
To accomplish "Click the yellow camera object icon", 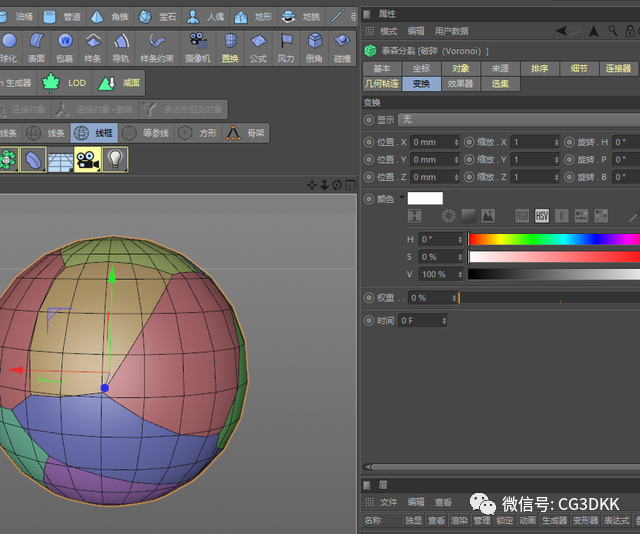I will (x=88, y=160).
